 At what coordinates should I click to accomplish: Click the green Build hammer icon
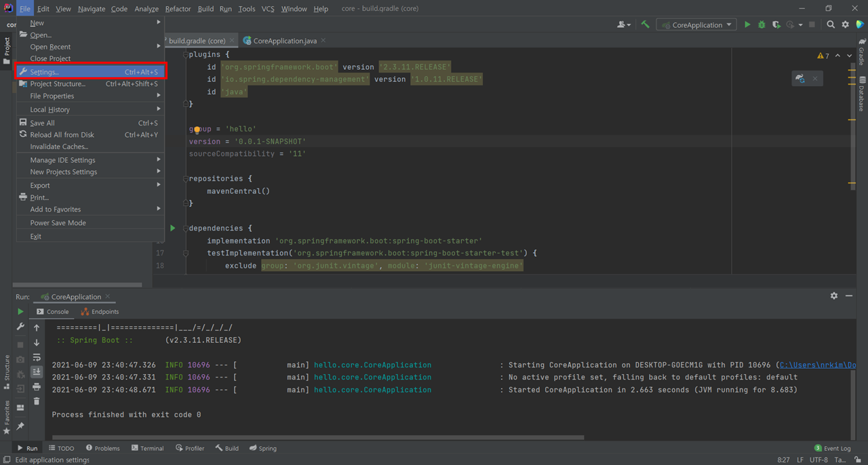[645, 24]
